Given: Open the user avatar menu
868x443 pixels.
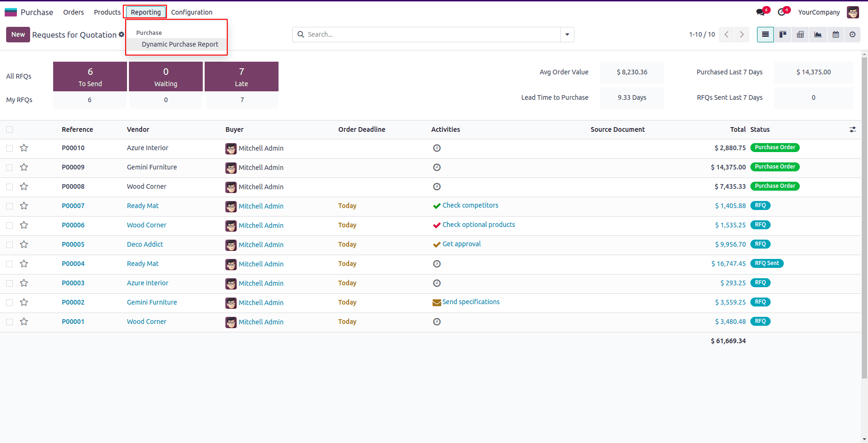Looking at the screenshot, I should pos(853,12).
